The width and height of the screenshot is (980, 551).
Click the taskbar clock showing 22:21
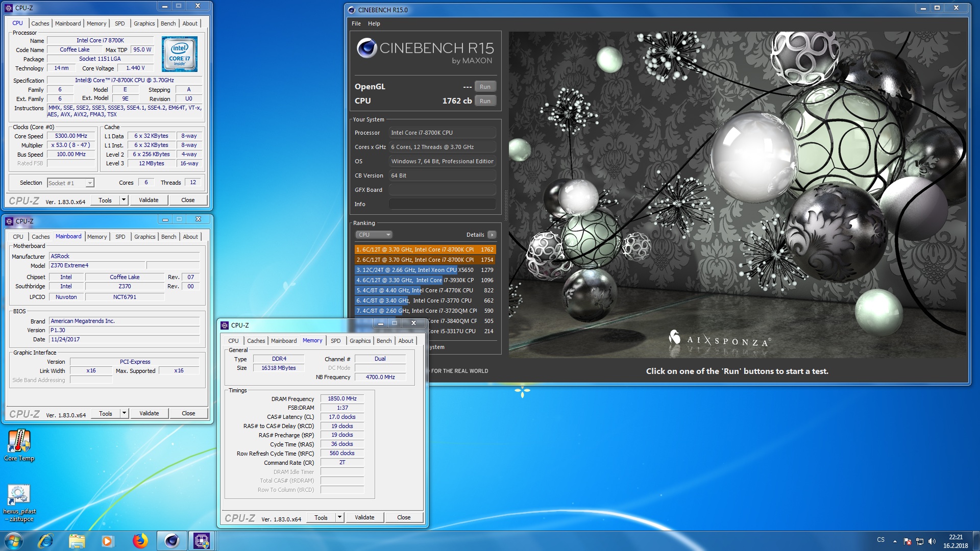(x=955, y=541)
